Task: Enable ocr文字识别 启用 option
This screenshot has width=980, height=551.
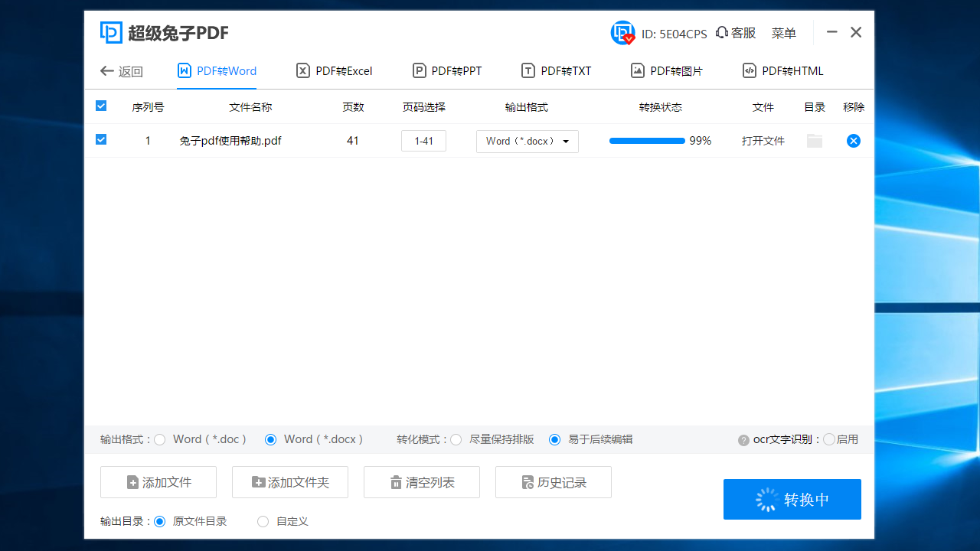Action: [x=829, y=440]
